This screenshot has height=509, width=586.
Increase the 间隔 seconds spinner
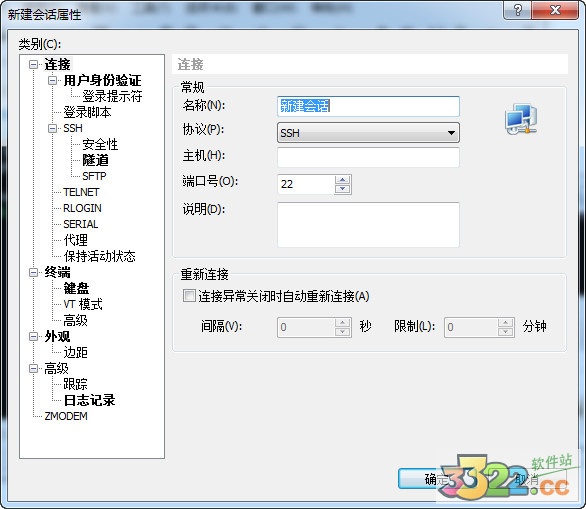[x=342, y=323]
